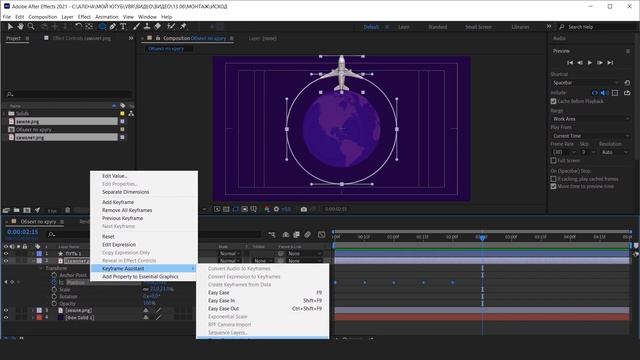Select the Brush tool
The image size is (640, 360).
pos(136,27)
